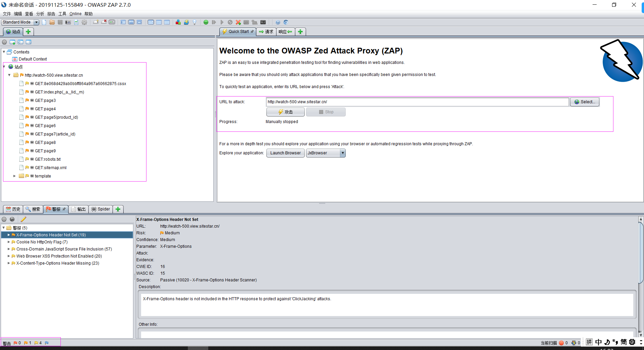Click the export context icon in sites panel
This screenshot has width=644, height=350.
[29, 42]
